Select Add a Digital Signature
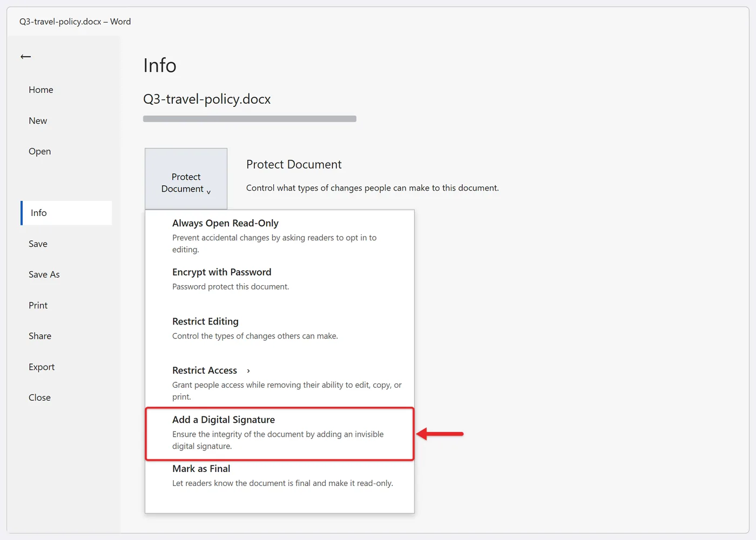The image size is (756, 540). (280, 434)
